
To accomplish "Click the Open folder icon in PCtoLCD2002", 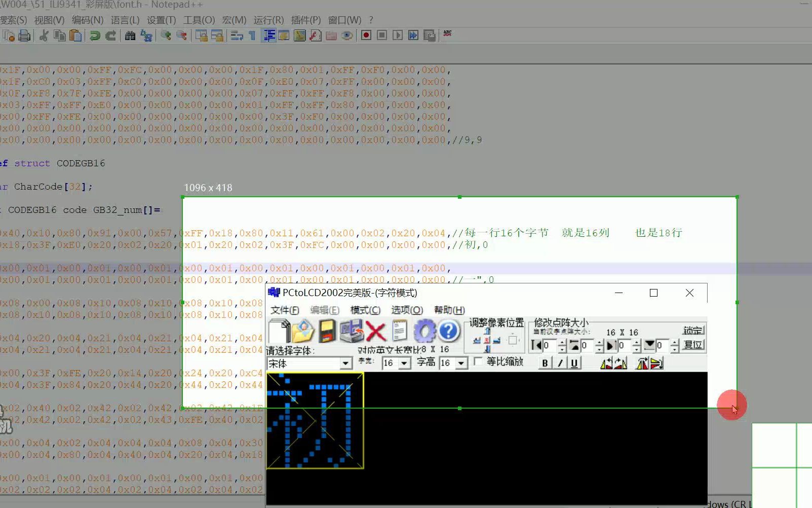I will [x=303, y=331].
